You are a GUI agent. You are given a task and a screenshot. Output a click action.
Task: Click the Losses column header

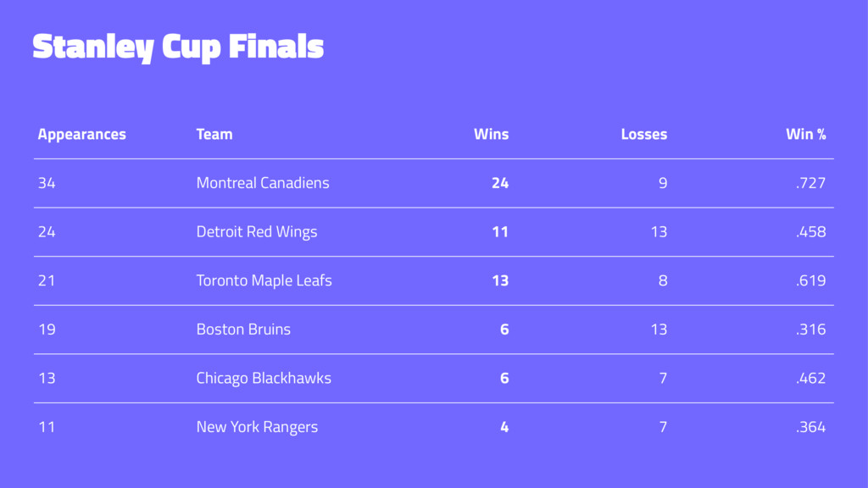click(644, 134)
